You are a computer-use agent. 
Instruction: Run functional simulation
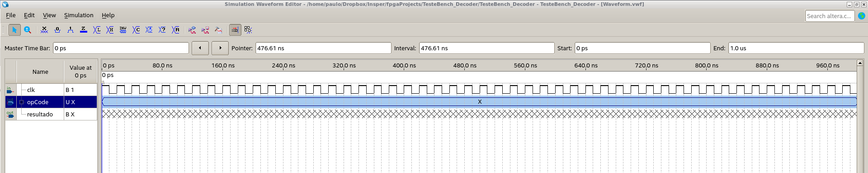pyautogui.click(x=192, y=30)
